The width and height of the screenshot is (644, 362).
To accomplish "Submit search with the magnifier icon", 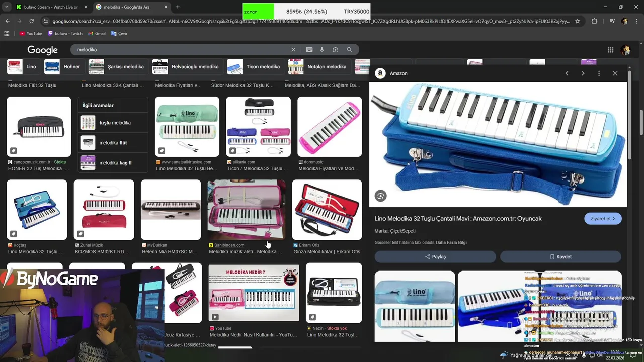I will coord(349,50).
